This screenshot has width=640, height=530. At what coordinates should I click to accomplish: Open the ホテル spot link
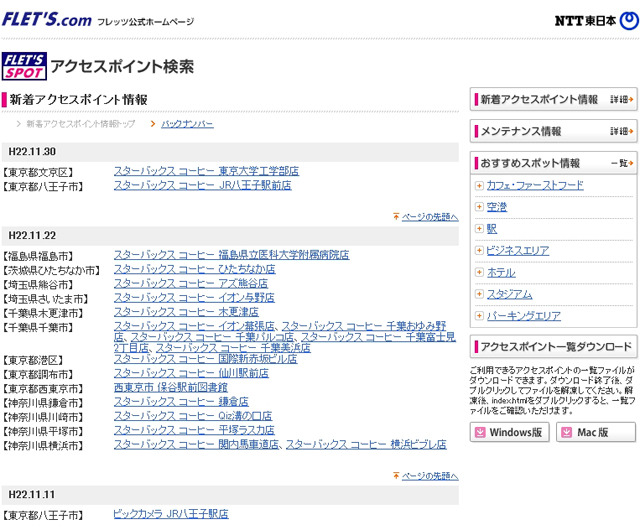coord(501,272)
